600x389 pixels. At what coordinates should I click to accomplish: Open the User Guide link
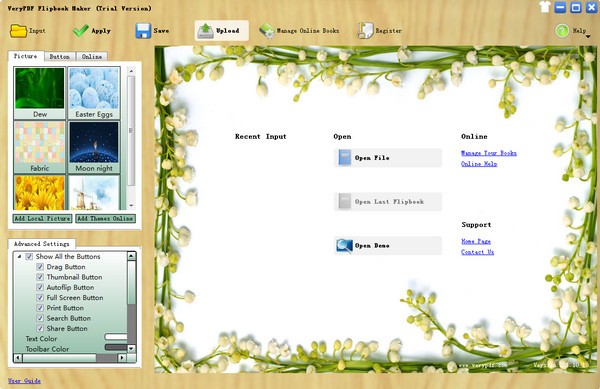pos(24,381)
